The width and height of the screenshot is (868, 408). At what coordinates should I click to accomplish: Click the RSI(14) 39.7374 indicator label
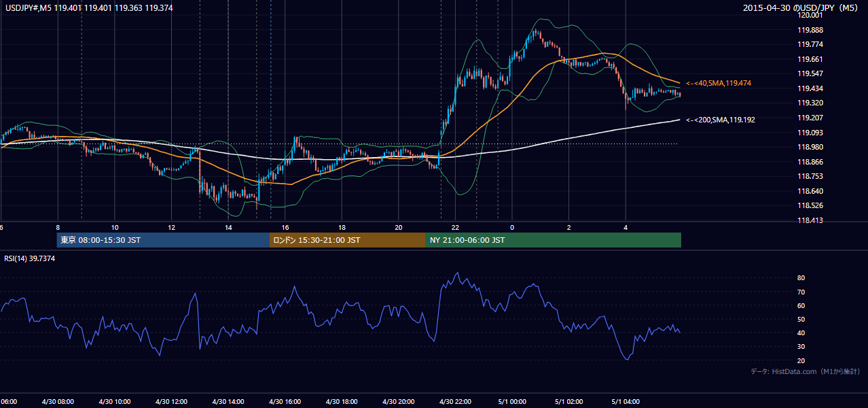coord(30,258)
